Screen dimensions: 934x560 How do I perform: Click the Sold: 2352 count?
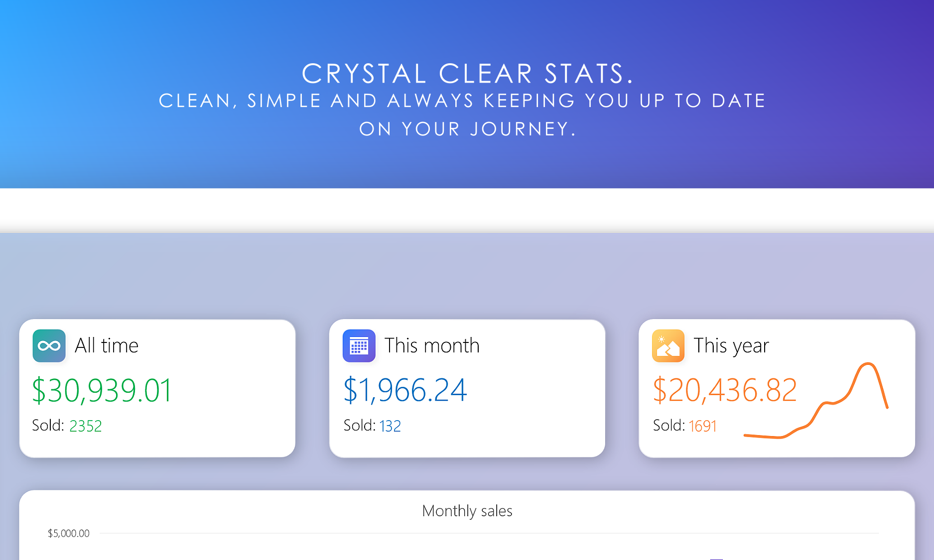(67, 426)
